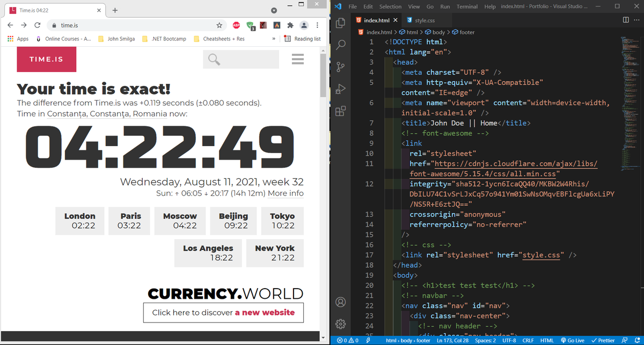Open New York time tile
644x345 pixels.
point(275,253)
